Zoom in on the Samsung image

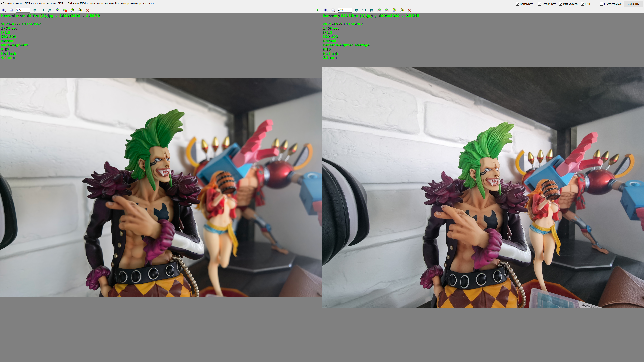[326, 10]
